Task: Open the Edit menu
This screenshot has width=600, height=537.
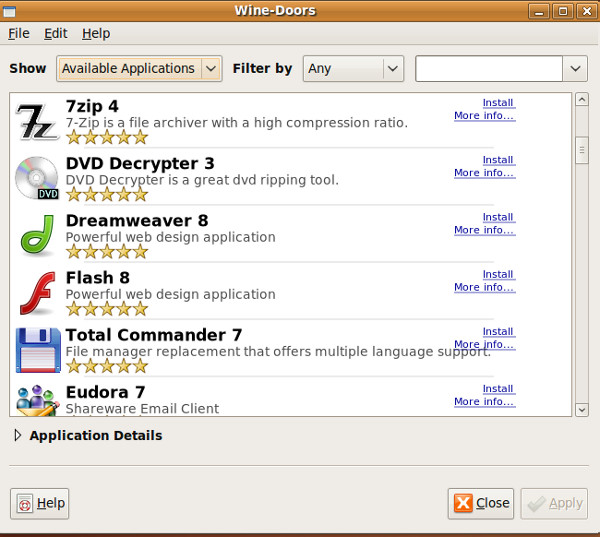Action: pos(55,34)
